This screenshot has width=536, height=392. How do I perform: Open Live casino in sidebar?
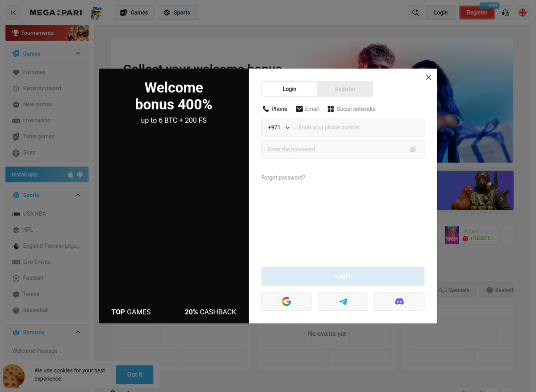pyautogui.click(x=47, y=120)
